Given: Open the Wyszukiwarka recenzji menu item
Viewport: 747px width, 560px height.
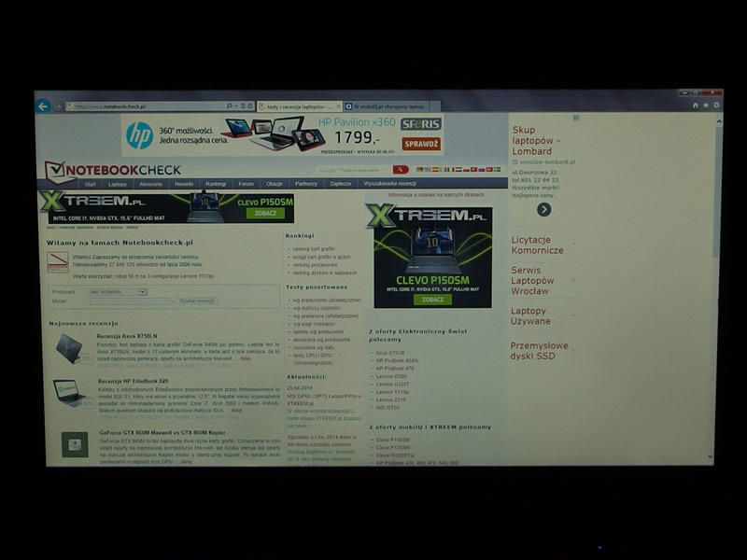Looking at the screenshot, I should point(389,183).
